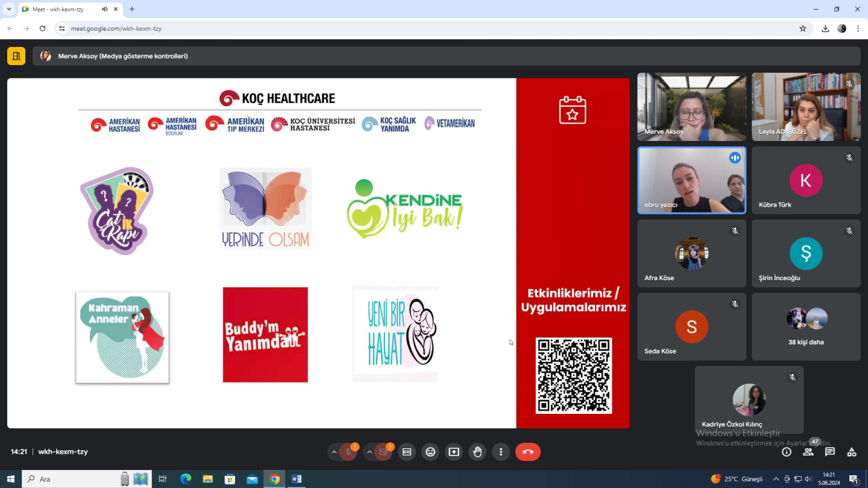Click the speaking indicator on ebru yazıcı tile
This screenshot has width=868, height=488.
[x=735, y=158]
